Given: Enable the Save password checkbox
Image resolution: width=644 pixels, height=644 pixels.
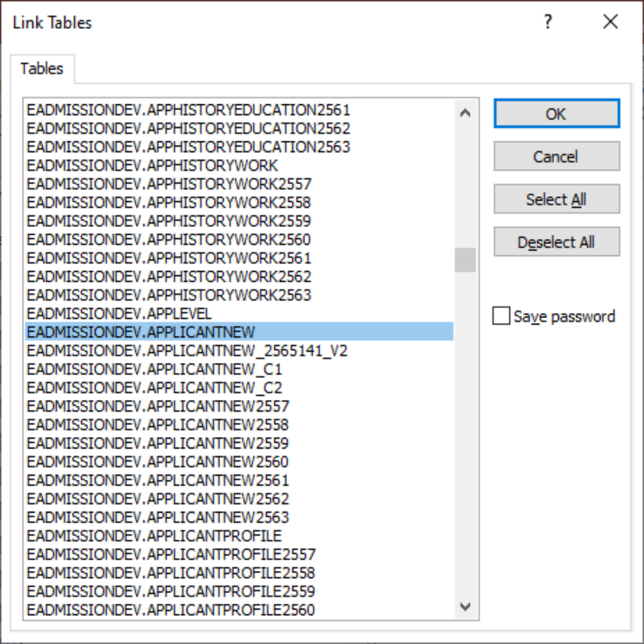Looking at the screenshot, I should 501,316.
